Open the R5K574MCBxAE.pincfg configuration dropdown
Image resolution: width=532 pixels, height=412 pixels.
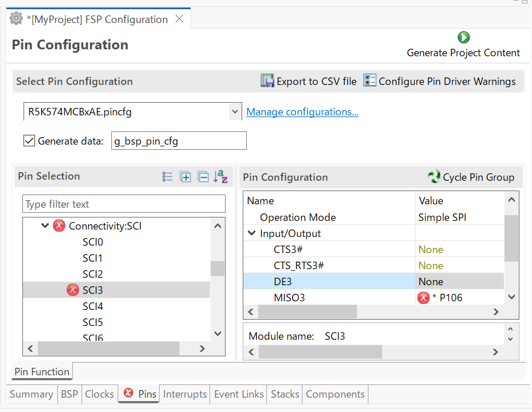[x=235, y=111]
